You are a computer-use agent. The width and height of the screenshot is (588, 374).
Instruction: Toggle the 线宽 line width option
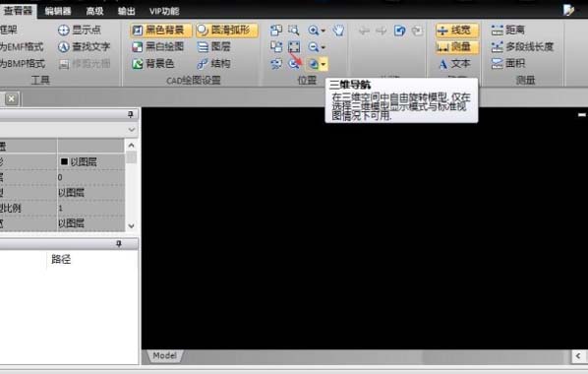[457, 31]
